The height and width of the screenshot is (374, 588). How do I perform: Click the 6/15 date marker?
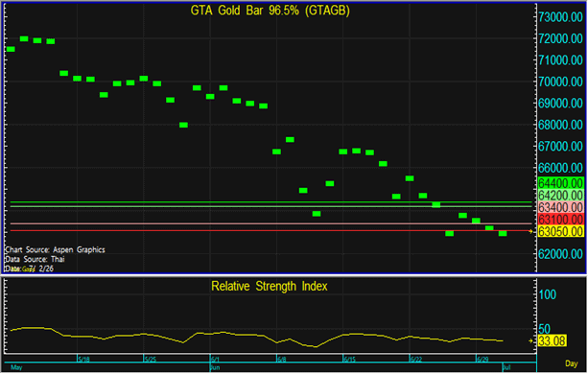[349, 360]
